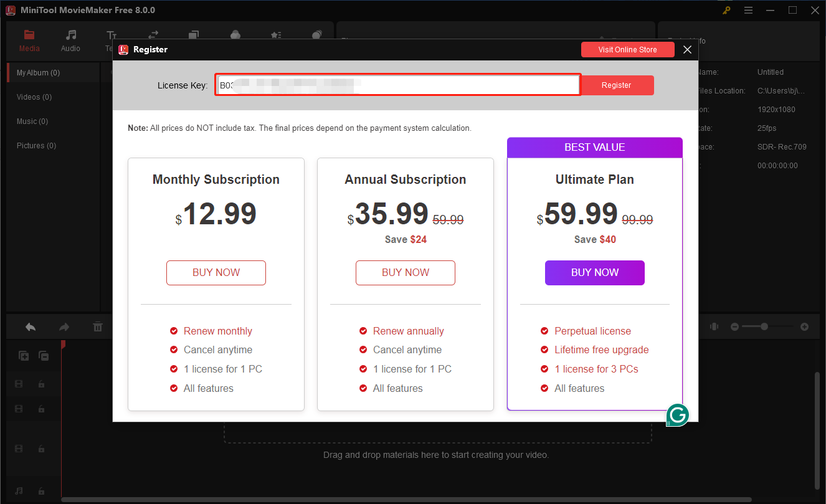Click the Perpetual license feature text

[x=593, y=331]
